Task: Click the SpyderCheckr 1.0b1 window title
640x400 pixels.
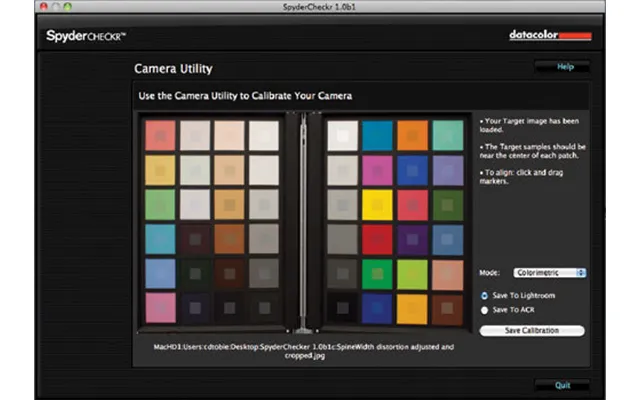Action: tap(319, 7)
